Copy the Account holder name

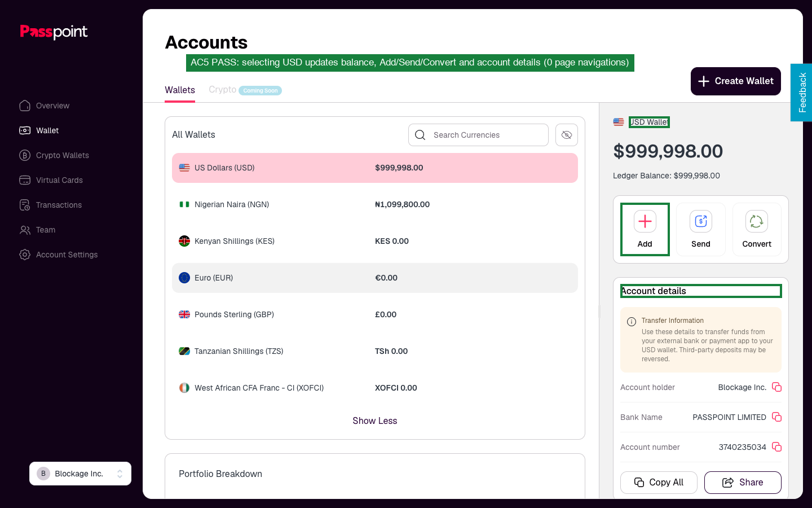click(x=776, y=387)
